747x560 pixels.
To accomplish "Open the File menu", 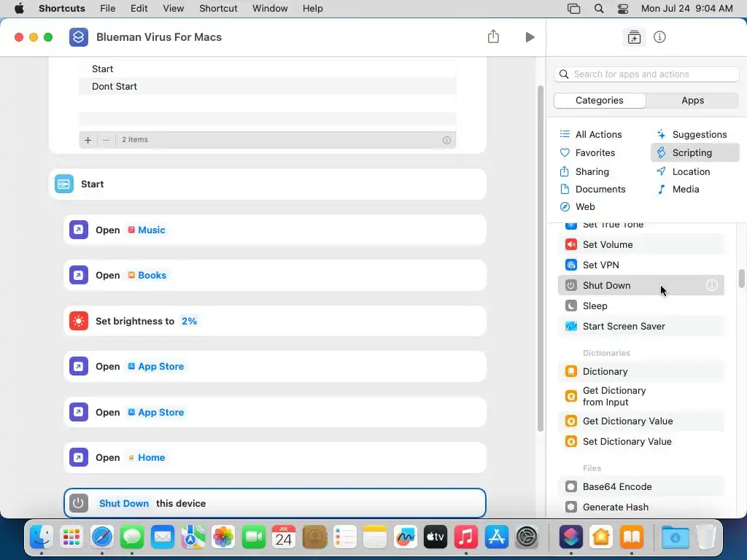I will tap(108, 9).
